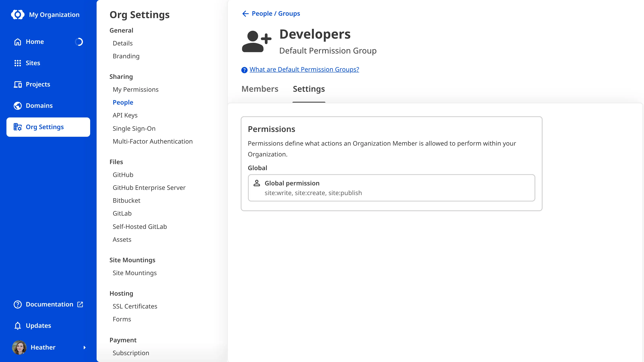
Task: Click the Developers group add-person icon
Action: point(257,41)
